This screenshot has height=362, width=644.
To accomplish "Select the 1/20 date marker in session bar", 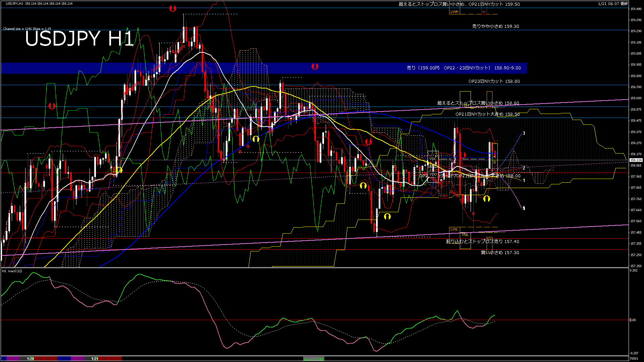I will click(x=31, y=359).
